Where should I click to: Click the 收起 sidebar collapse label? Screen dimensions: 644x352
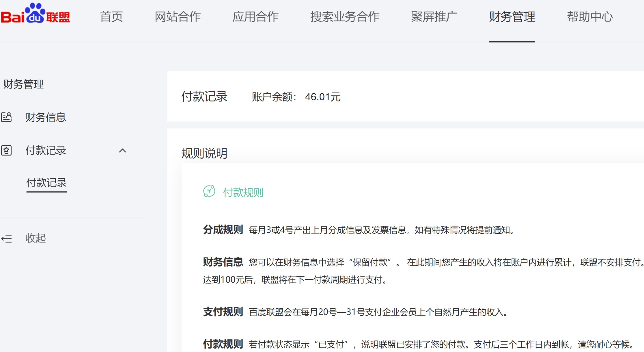tap(36, 238)
